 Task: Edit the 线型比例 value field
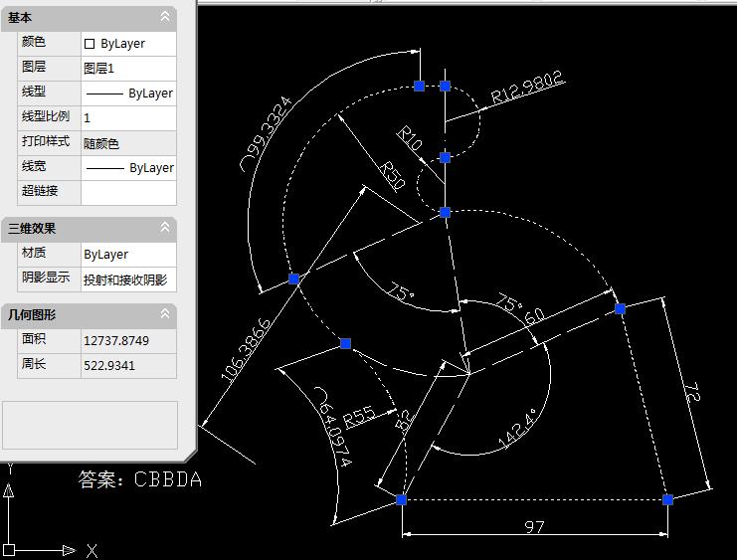click(x=128, y=118)
